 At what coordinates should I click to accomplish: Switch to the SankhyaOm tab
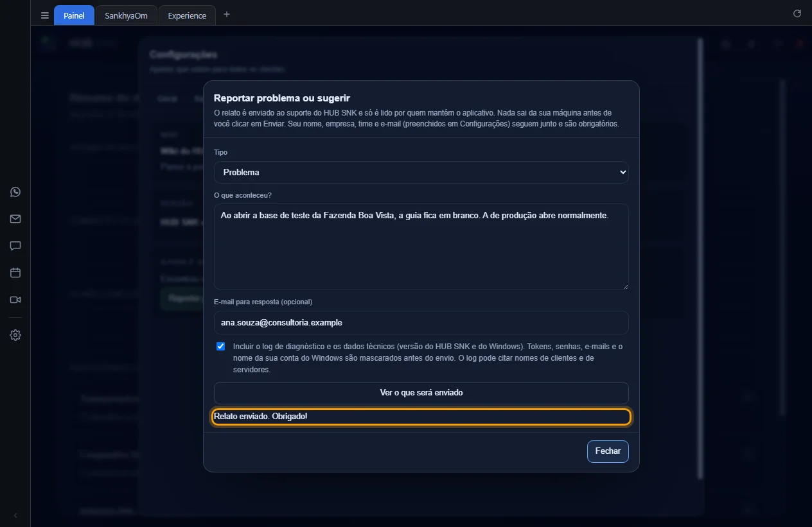pyautogui.click(x=126, y=15)
